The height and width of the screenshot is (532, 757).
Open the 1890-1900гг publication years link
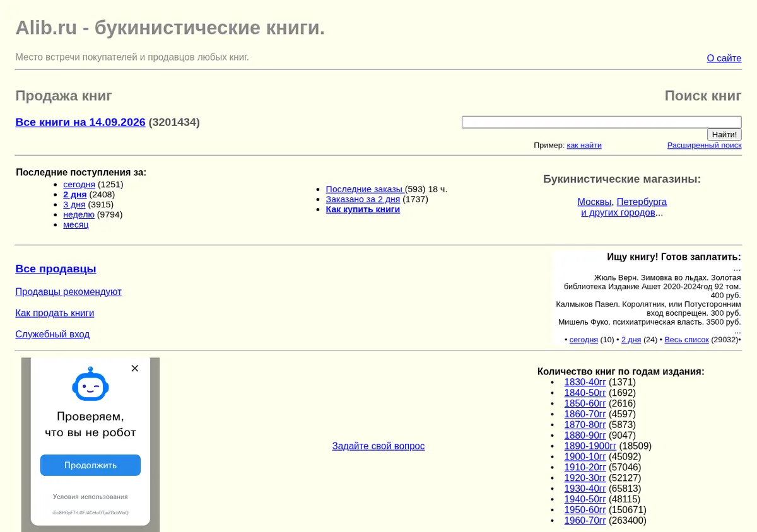point(590,446)
